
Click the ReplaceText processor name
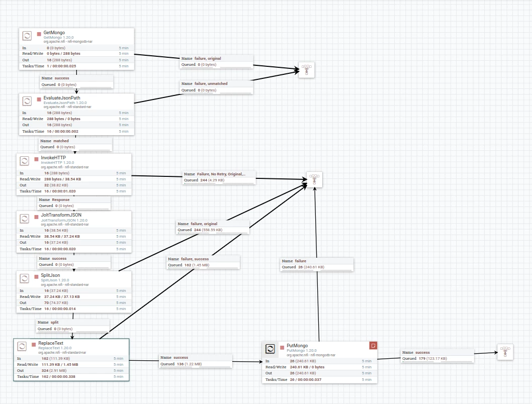(x=51, y=343)
